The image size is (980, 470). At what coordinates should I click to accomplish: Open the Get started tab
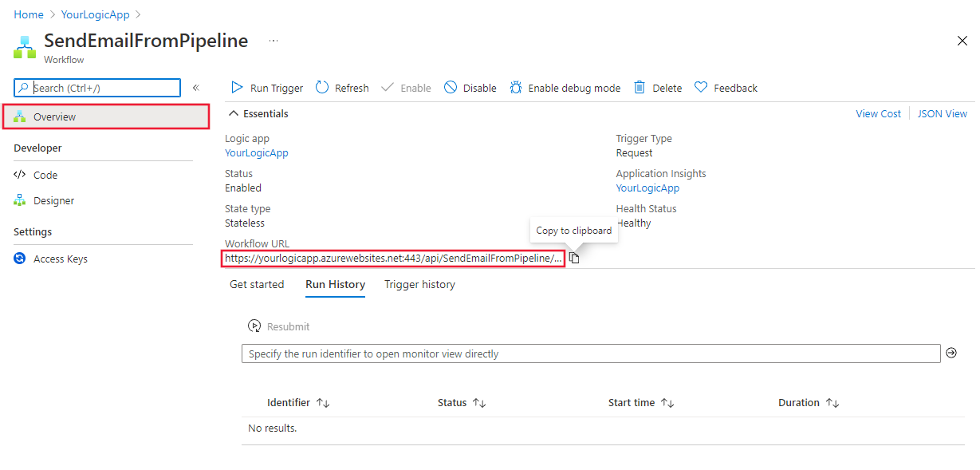257,284
